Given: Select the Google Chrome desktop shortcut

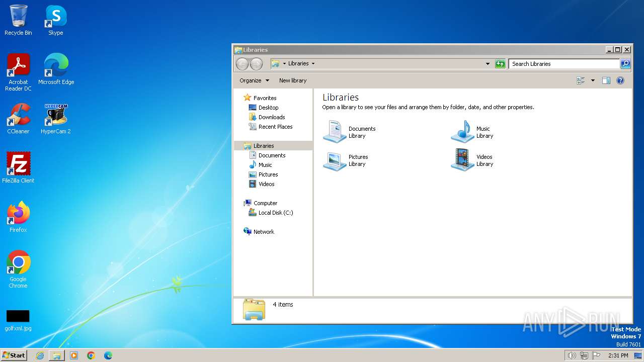Looking at the screenshot, I should 18,269.
